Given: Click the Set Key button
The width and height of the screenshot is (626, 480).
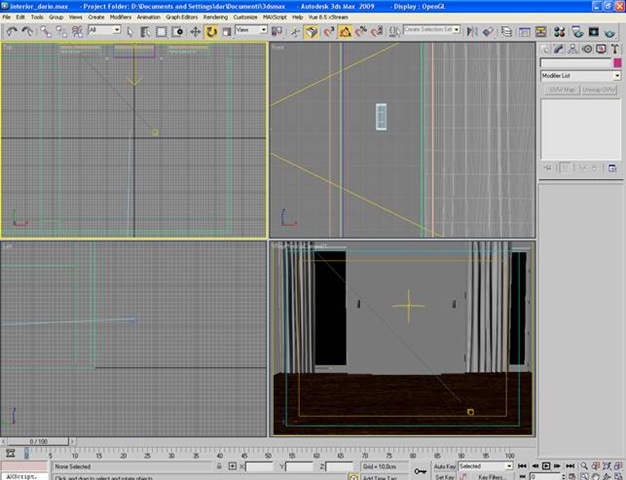Looking at the screenshot, I should [444, 477].
